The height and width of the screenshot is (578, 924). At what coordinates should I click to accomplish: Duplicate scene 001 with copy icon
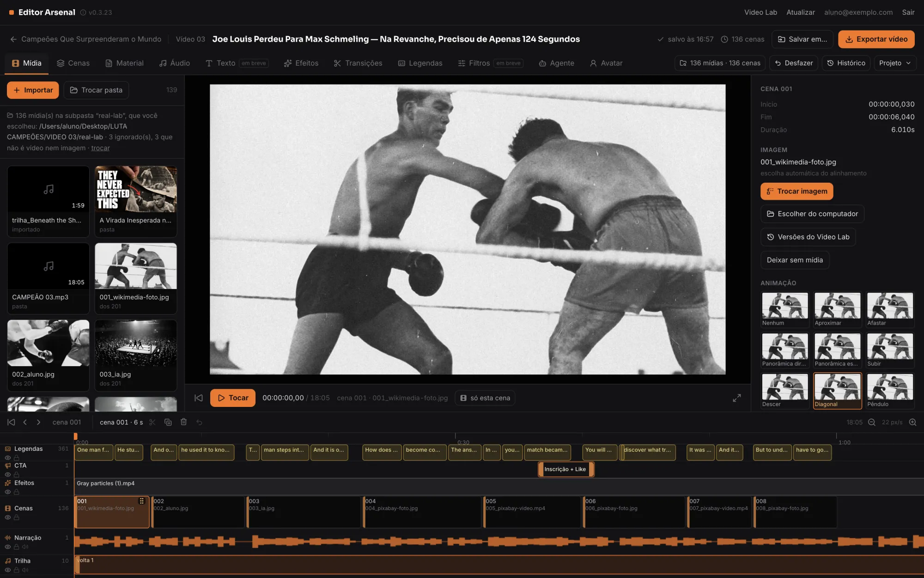[168, 422]
